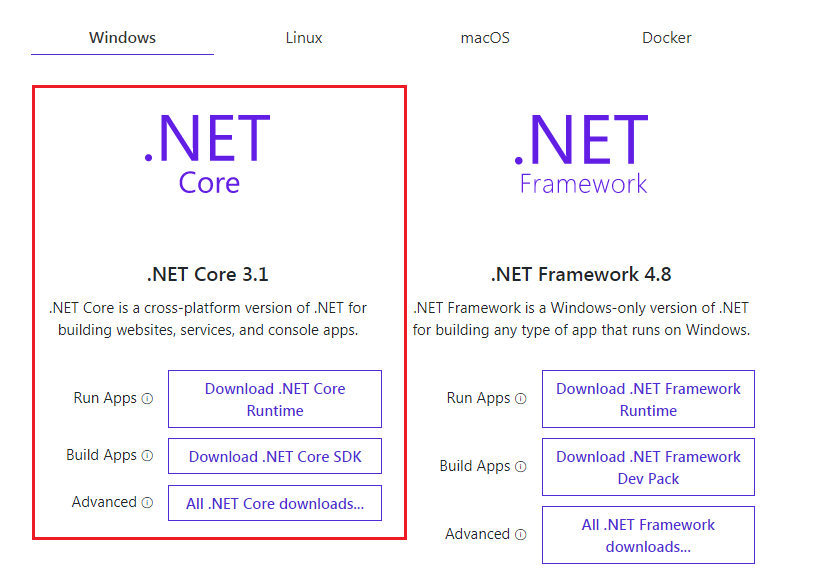Click the info icon beside .NET Framework Advanced
The width and height of the screenshot is (838, 576).
521,534
